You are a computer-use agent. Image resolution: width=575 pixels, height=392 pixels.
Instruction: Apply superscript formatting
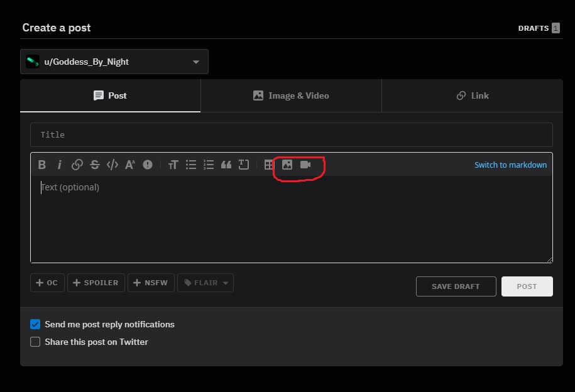click(130, 165)
